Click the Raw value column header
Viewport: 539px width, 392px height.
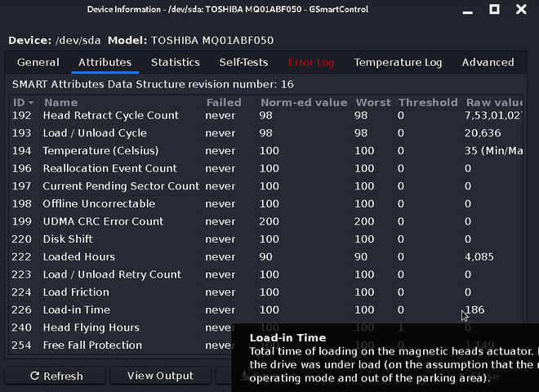click(493, 103)
